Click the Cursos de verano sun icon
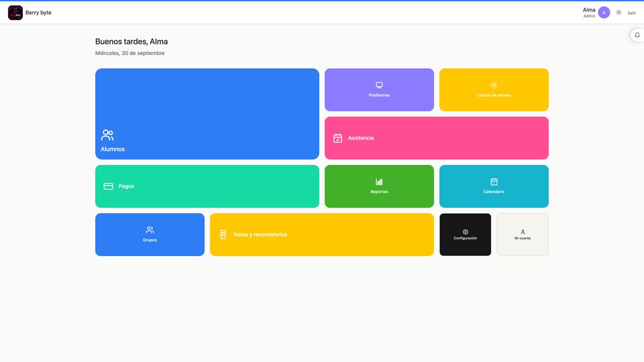 coord(494,85)
